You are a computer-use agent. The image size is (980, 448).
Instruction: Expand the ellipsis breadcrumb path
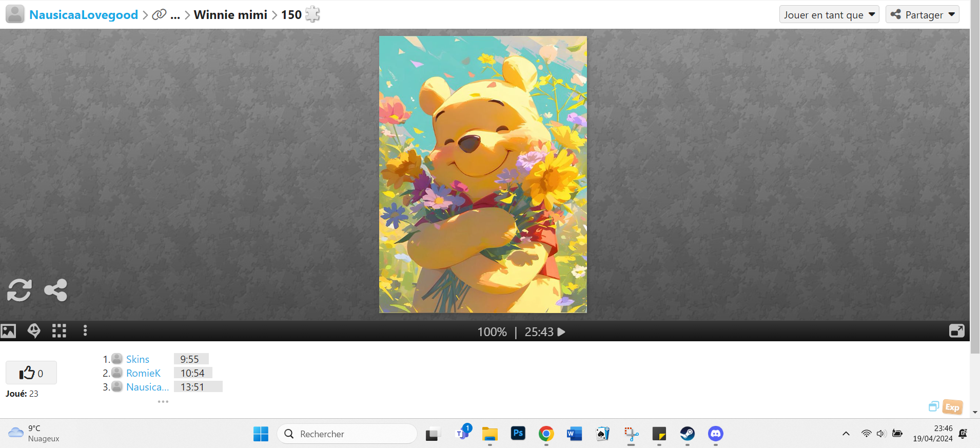coord(175,15)
